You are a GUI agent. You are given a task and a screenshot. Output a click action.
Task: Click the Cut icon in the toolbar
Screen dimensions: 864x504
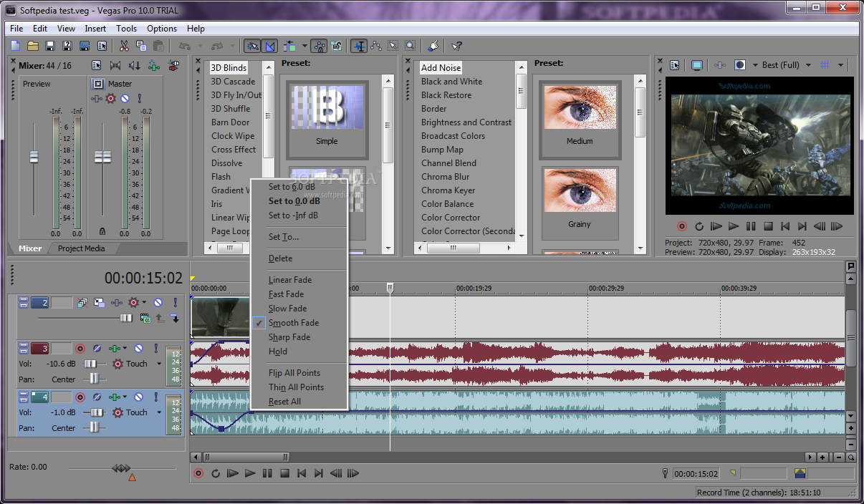point(123,45)
